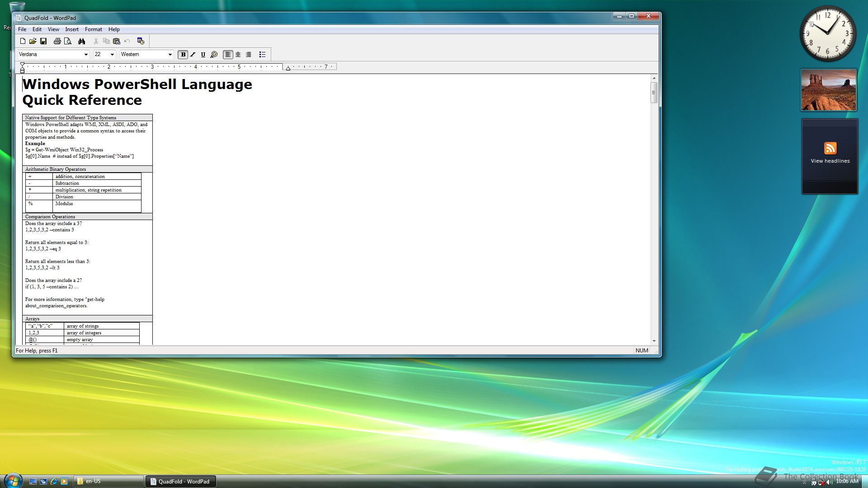Screen dimensions: 868x488
Task: Print the document using printer icon
Action: [57, 41]
